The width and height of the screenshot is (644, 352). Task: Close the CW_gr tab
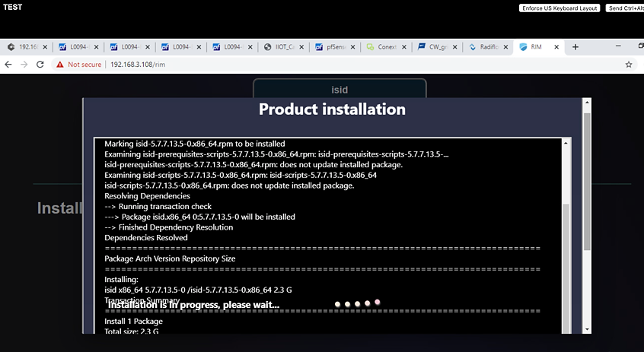[454, 47]
